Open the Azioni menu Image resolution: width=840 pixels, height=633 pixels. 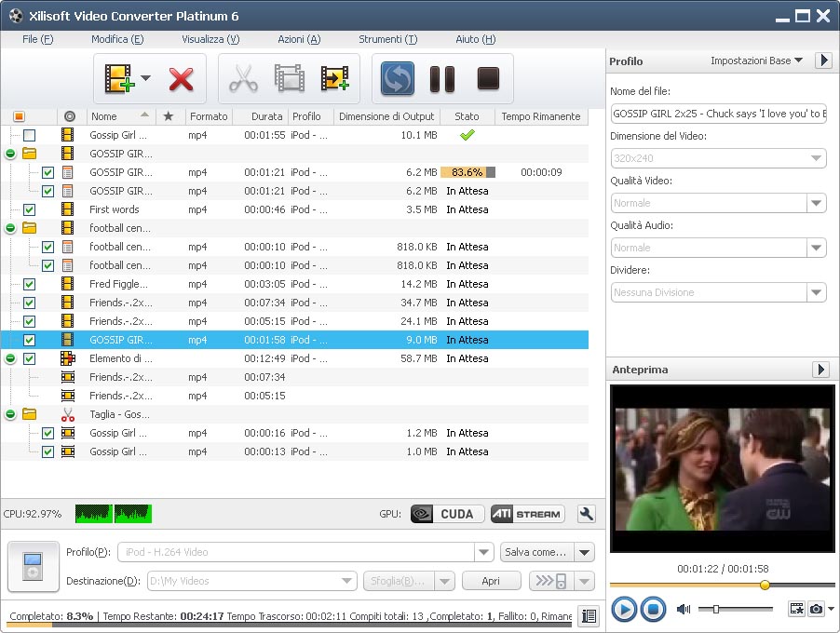(299, 39)
